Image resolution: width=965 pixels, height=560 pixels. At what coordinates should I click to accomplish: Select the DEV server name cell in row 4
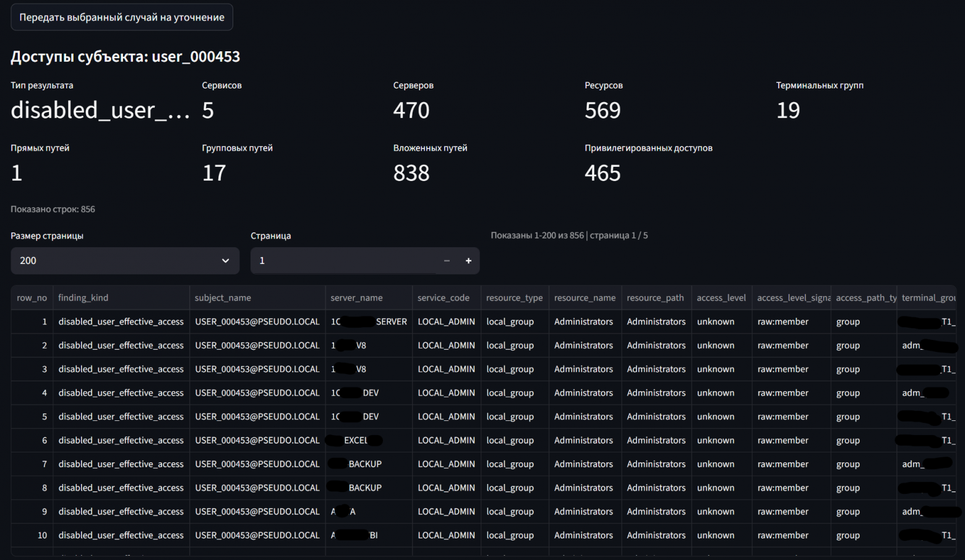click(369, 393)
